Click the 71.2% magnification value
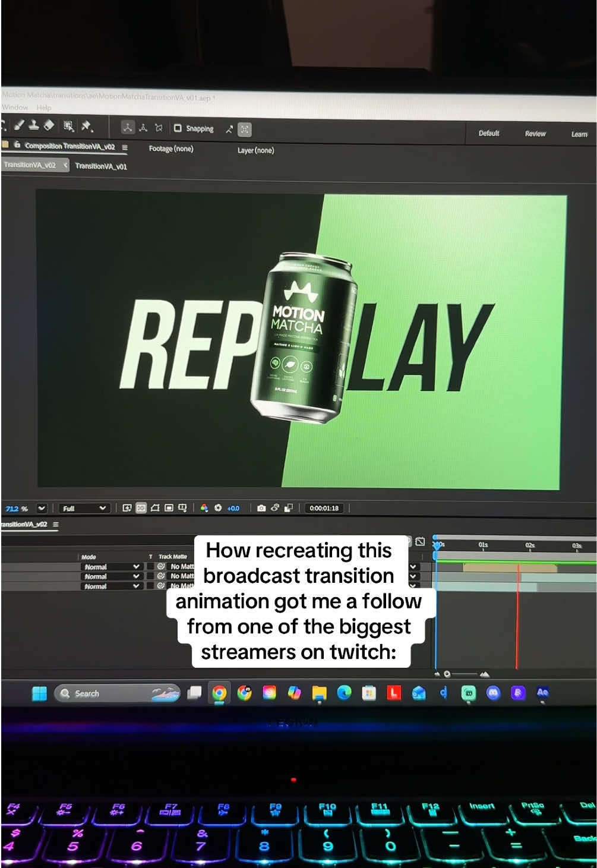Screen dimensions: 597x868 click(17, 509)
